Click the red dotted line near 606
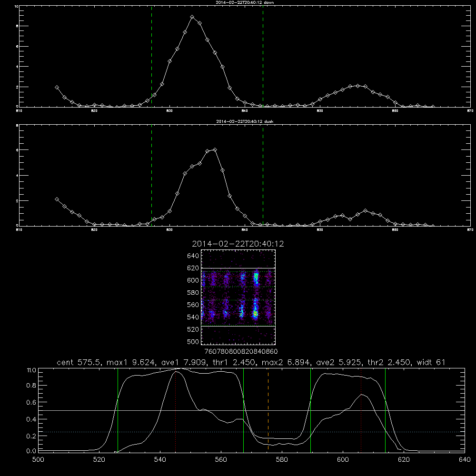The height and width of the screenshot is (476, 476). coord(361,410)
